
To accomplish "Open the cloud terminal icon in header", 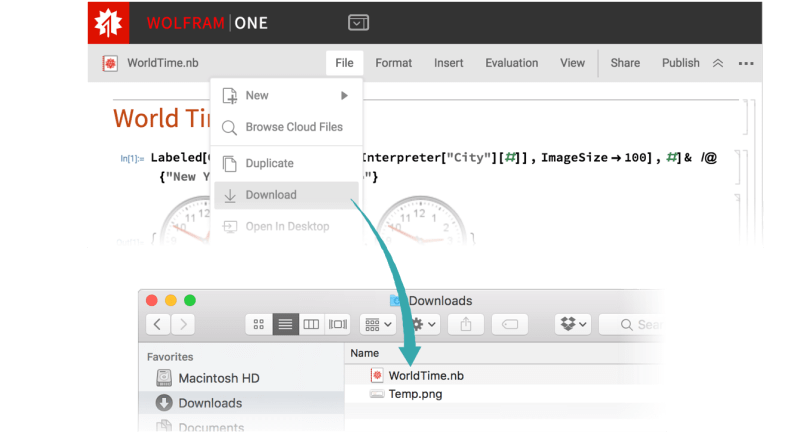I will pos(358,22).
